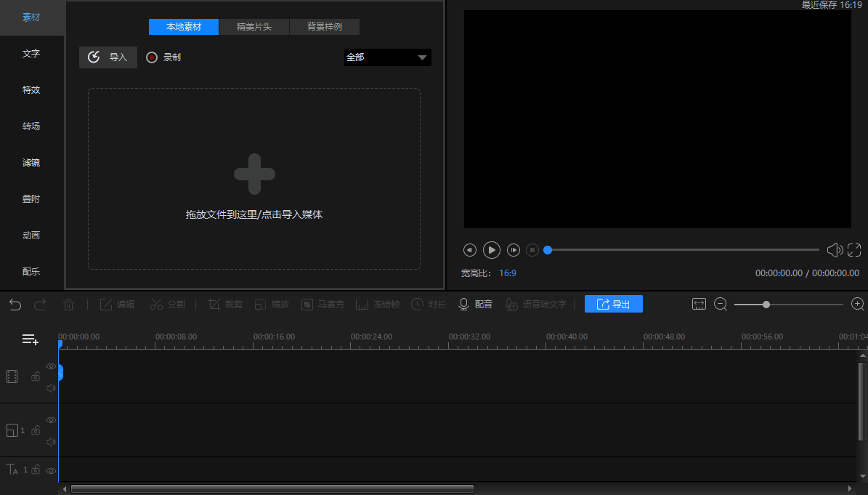Click the 冻结帧 freeze frame tool
The width and height of the screenshot is (868, 495).
pos(378,305)
